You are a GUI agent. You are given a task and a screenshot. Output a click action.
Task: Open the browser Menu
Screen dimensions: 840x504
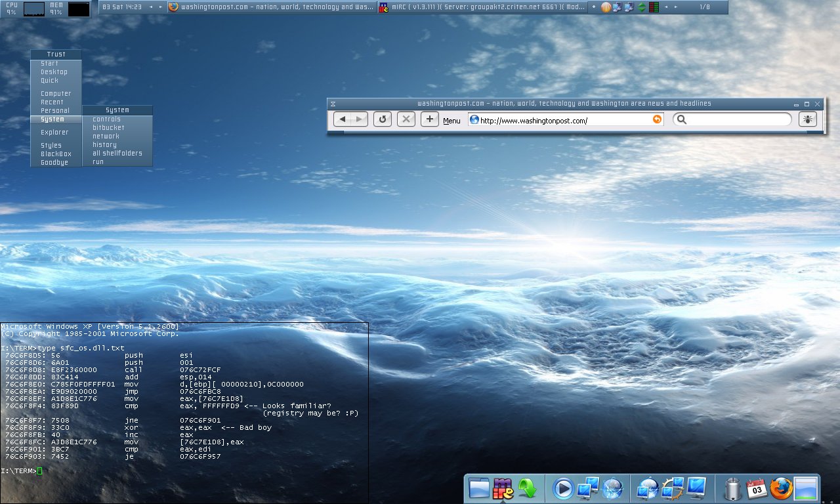pos(451,121)
